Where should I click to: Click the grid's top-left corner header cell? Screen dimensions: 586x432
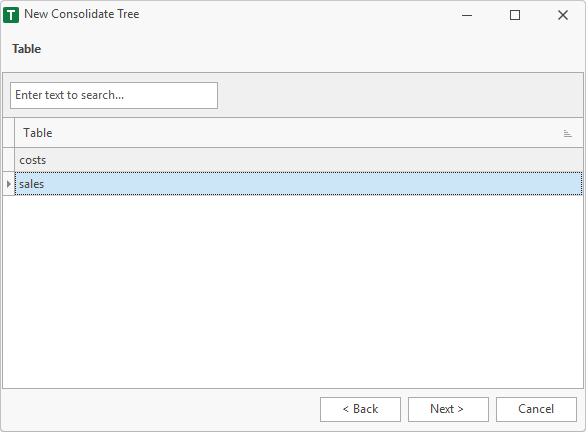(x=9, y=133)
